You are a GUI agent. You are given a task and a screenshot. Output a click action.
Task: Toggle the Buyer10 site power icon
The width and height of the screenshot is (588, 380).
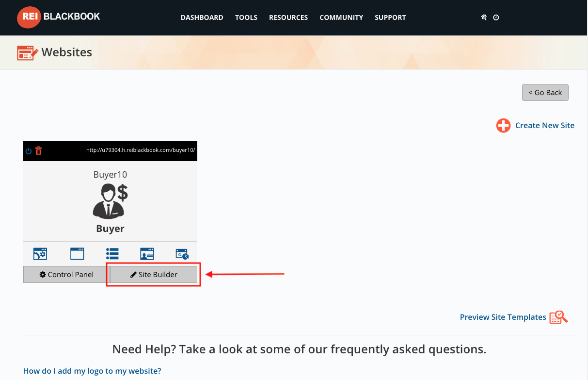(x=29, y=151)
